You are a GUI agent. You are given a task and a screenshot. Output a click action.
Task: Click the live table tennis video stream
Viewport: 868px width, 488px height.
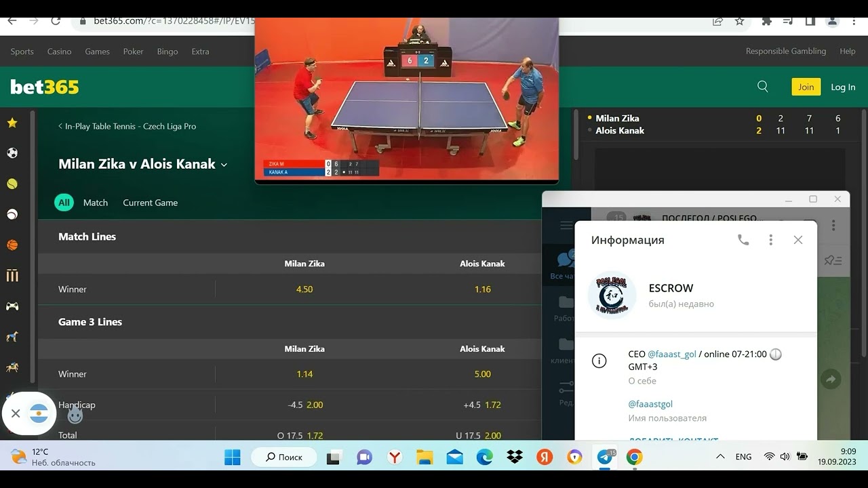(407, 100)
